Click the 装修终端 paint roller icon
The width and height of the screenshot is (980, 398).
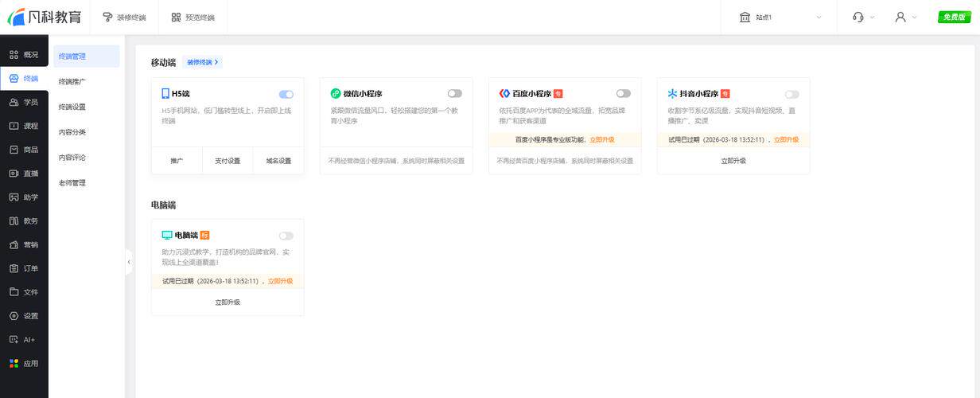click(108, 17)
